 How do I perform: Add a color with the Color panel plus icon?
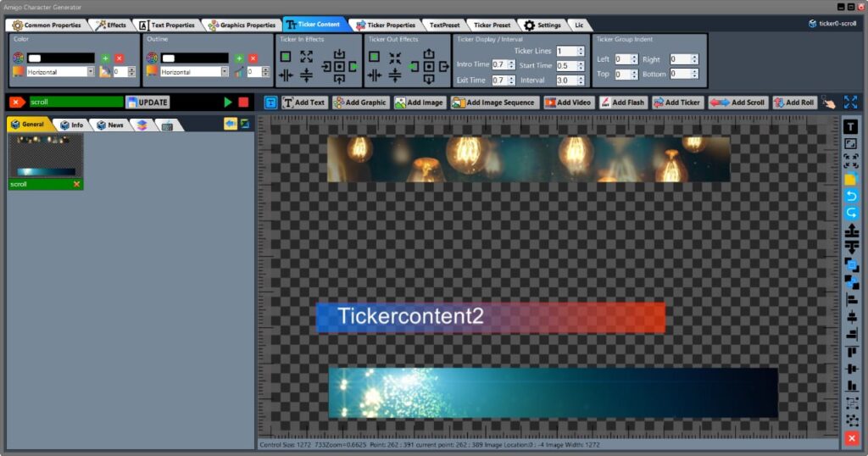coord(105,58)
